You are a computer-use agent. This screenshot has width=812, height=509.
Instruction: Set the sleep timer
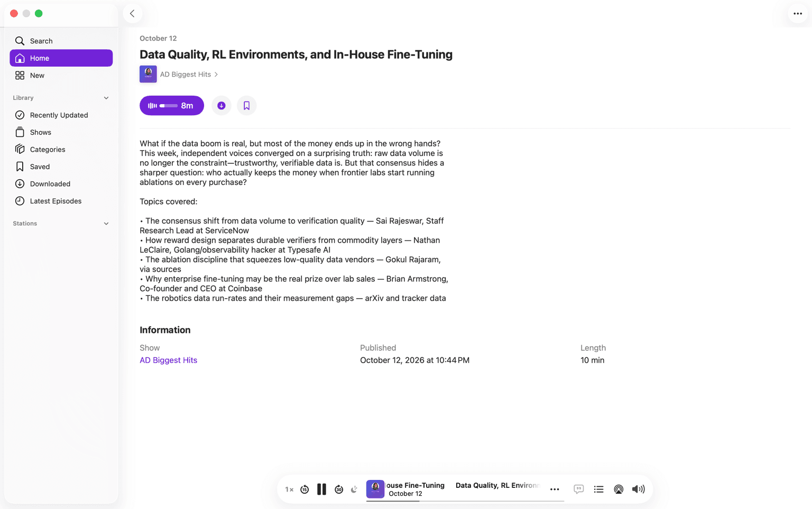point(354,489)
